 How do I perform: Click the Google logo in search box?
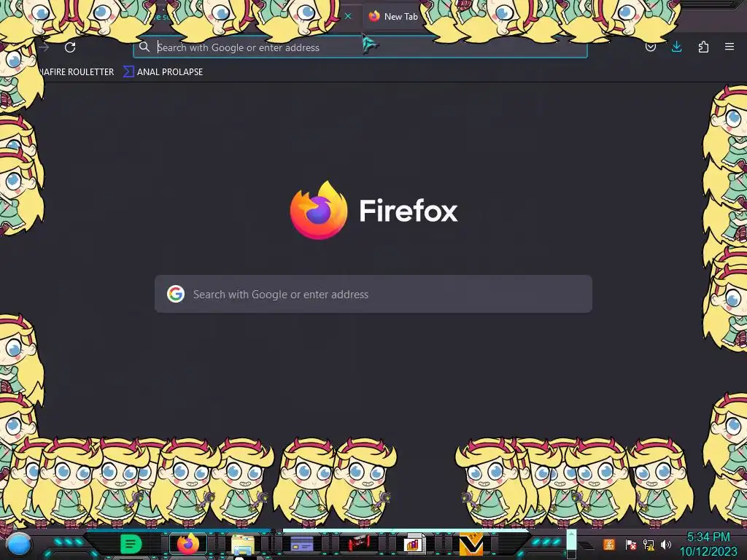[x=176, y=294]
